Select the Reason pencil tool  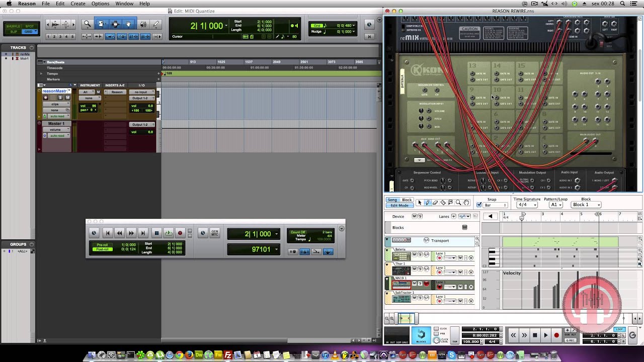coord(428,203)
